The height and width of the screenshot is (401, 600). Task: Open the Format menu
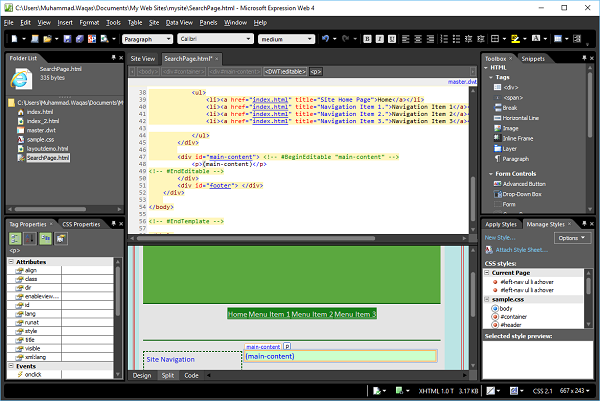coord(89,21)
